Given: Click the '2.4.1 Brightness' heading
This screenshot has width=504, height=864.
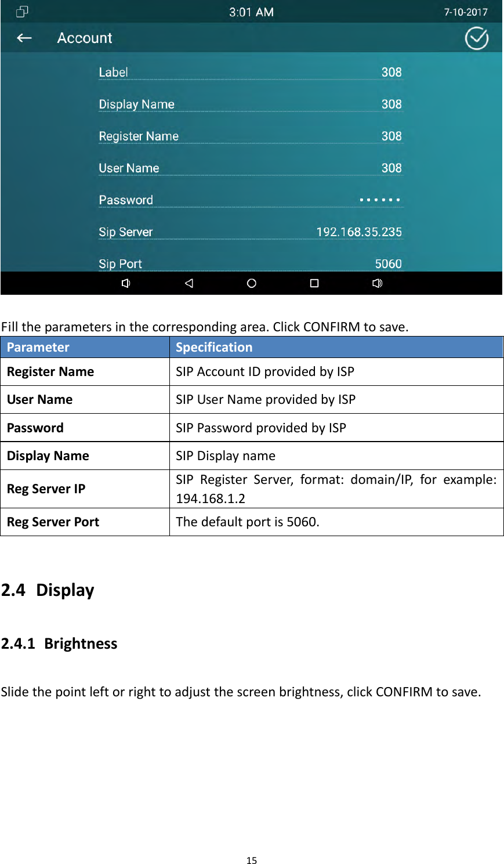Looking at the screenshot, I should coord(59,644).
